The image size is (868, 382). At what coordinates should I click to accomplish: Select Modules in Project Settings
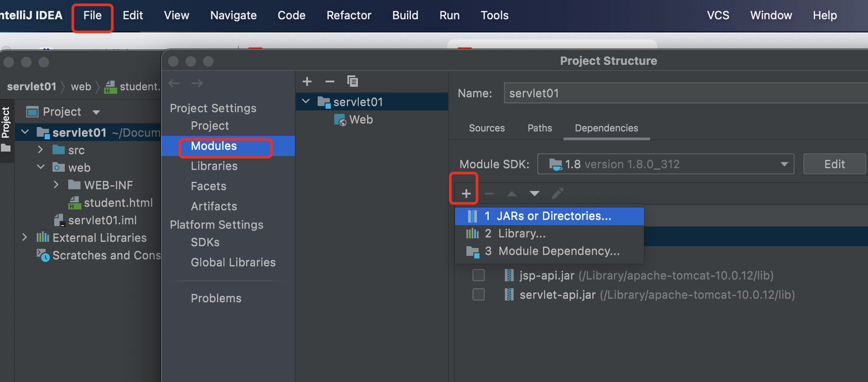point(228,146)
